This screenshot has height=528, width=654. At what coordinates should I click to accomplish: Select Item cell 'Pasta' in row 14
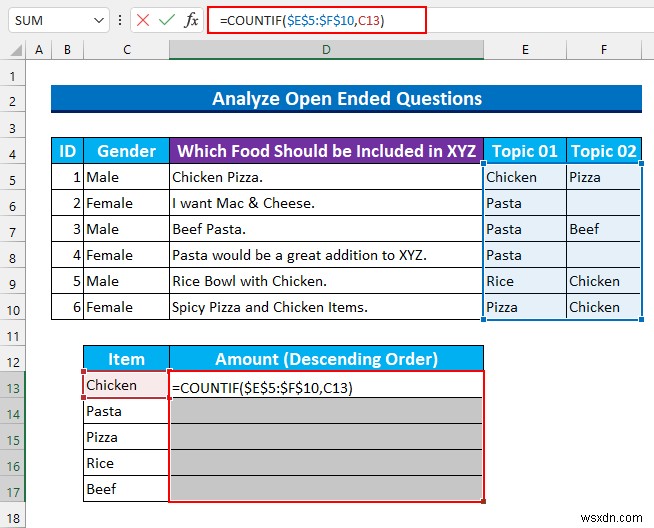126,411
